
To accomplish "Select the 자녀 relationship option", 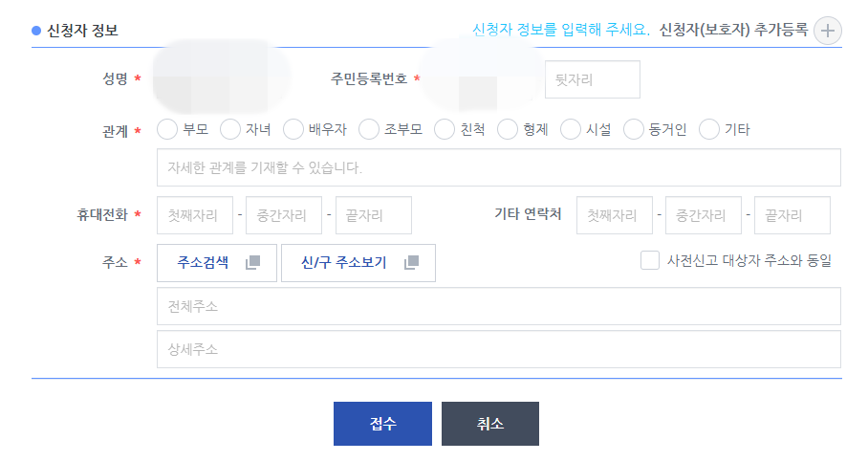I will [230, 130].
